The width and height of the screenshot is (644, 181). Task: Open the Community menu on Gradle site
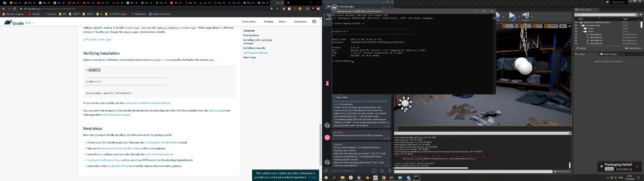tap(250, 22)
